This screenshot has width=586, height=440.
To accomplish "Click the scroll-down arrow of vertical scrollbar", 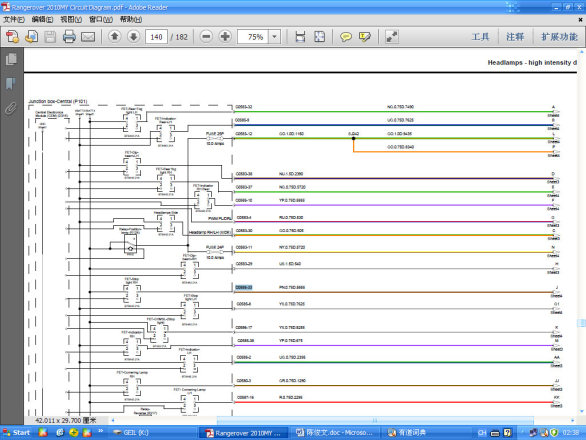I will pyautogui.click(x=582, y=411).
